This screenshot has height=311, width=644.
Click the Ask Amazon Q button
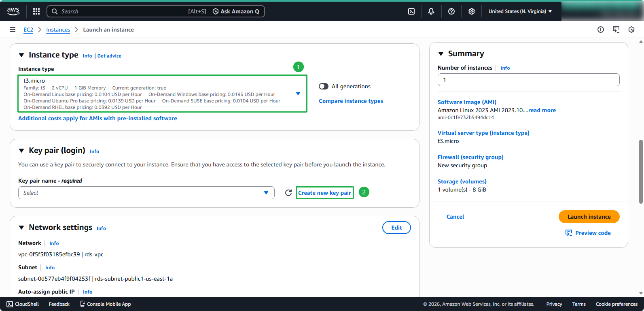pos(236,11)
